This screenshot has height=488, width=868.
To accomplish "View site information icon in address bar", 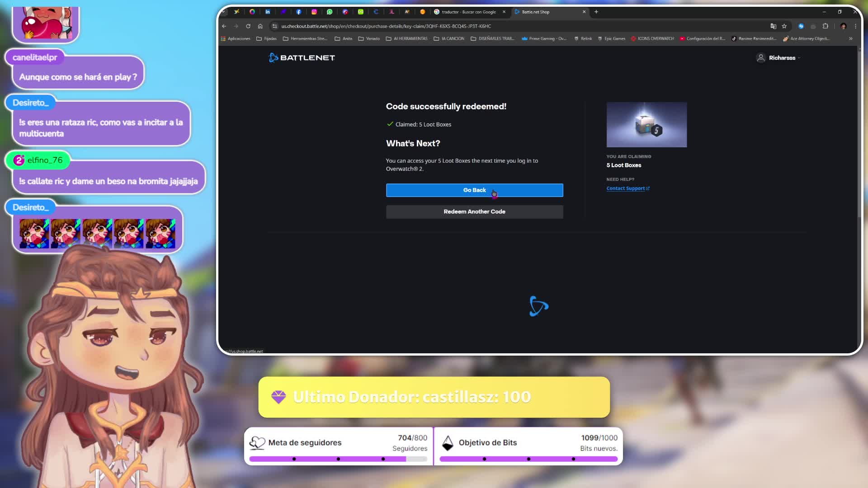I will click(x=274, y=26).
